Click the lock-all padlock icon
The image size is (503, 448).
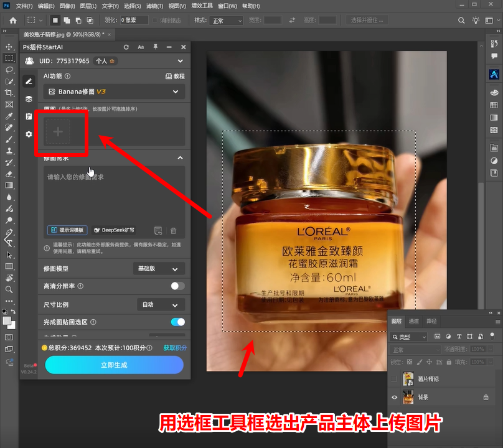coord(449,362)
